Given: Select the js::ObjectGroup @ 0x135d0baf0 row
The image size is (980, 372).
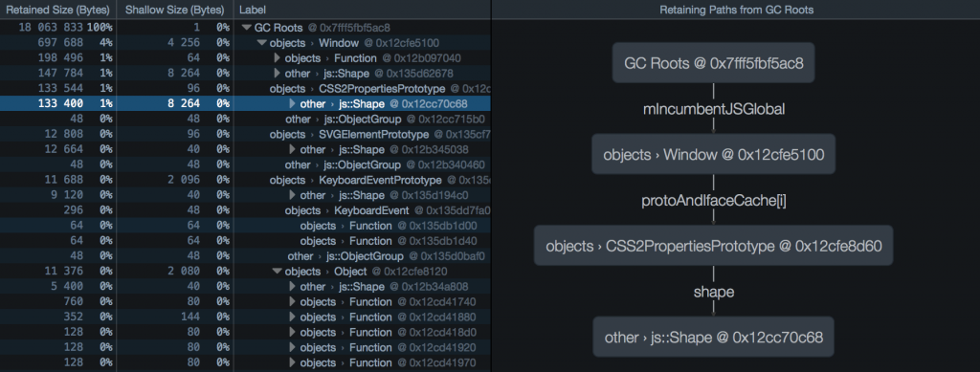Looking at the screenshot, I should pyautogui.click(x=246, y=256).
